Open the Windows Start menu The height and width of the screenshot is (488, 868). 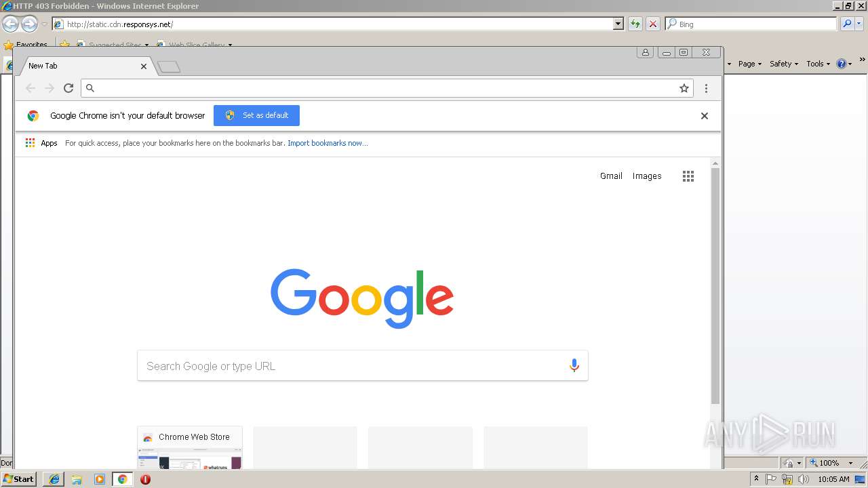click(x=18, y=479)
